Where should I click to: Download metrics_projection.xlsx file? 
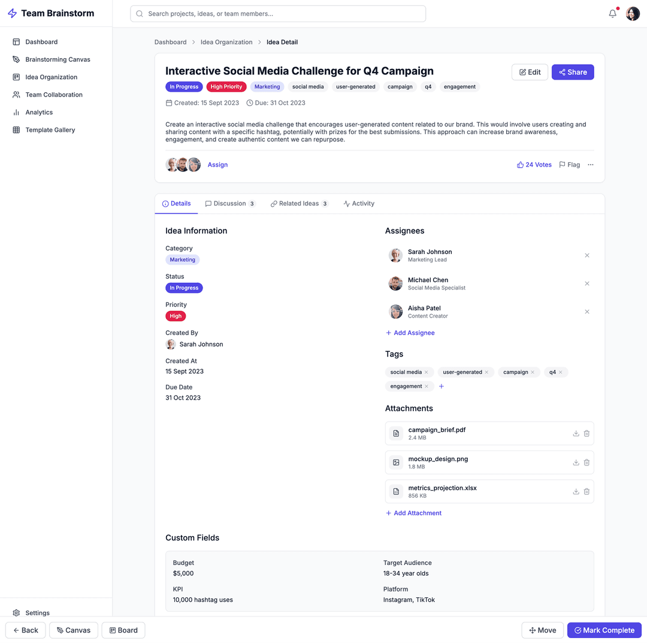(576, 491)
